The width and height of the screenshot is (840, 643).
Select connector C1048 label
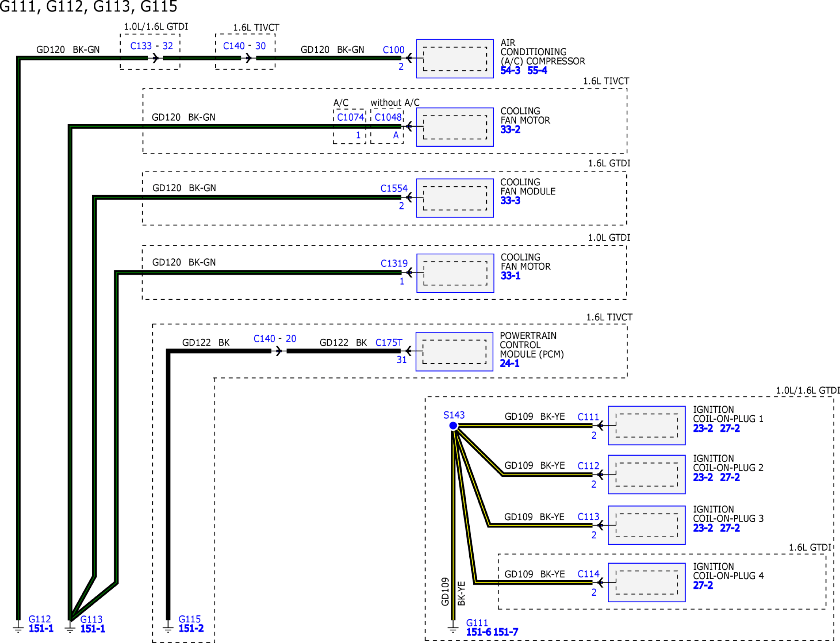click(x=388, y=117)
